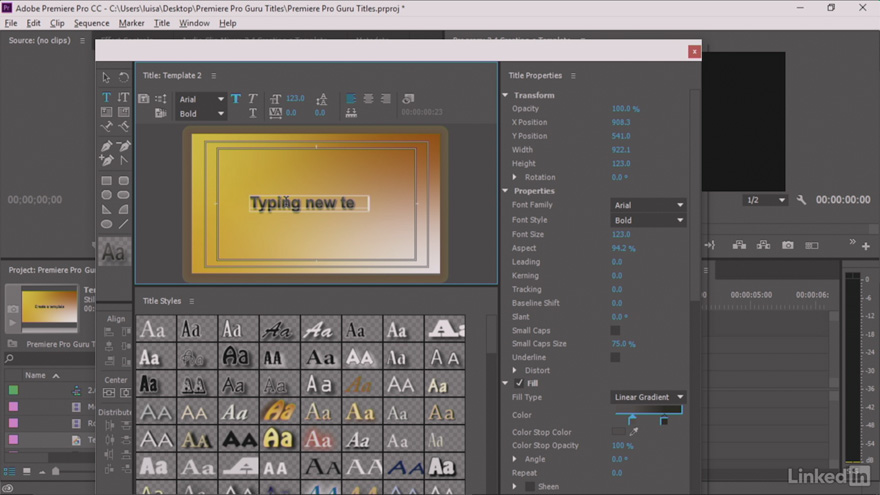The height and width of the screenshot is (495, 880).
Task: Open Title Styles panel menu
Action: [x=192, y=301]
